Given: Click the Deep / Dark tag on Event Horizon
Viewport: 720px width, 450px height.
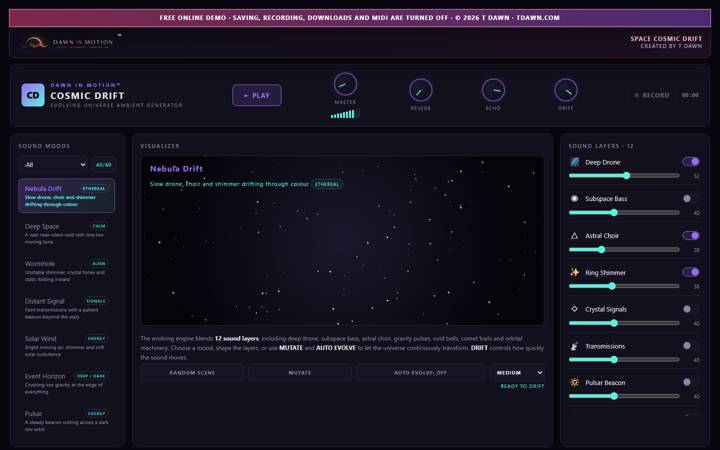Looking at the screenshot, I should [x=91, y=376].
